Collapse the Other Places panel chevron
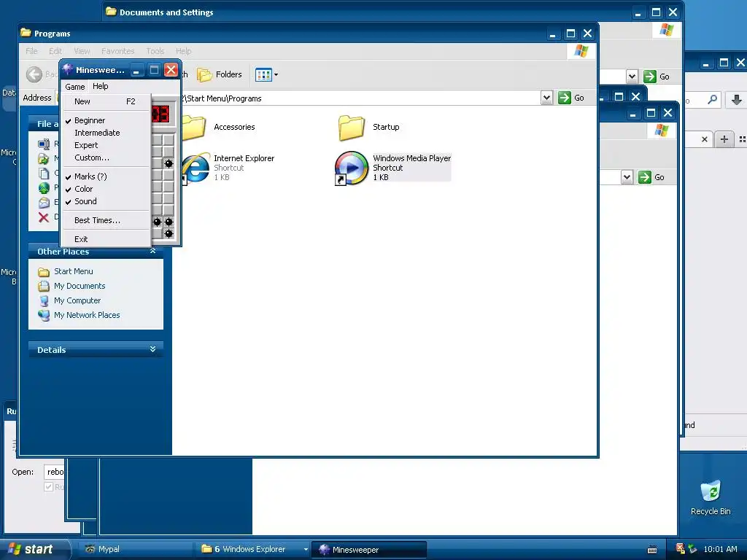Screen dimensions: 747x560 click(153, 251)
